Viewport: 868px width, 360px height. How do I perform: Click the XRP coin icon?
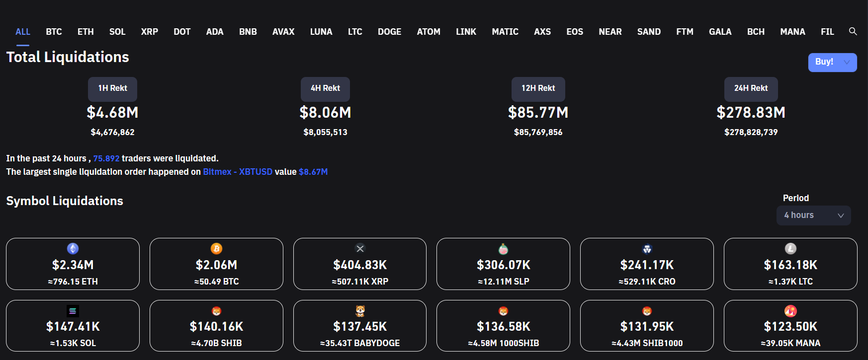(360, 248)
